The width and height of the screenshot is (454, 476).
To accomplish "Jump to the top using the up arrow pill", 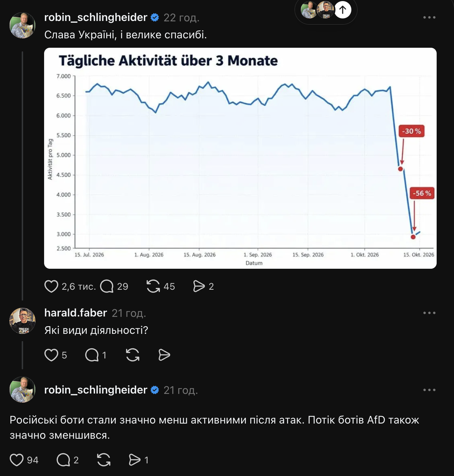I will pyautogui.click(x=343, y=10).
